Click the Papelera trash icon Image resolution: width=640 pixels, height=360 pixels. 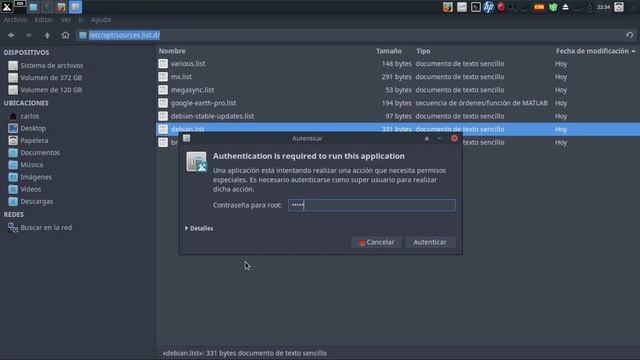tap(13, 140)
